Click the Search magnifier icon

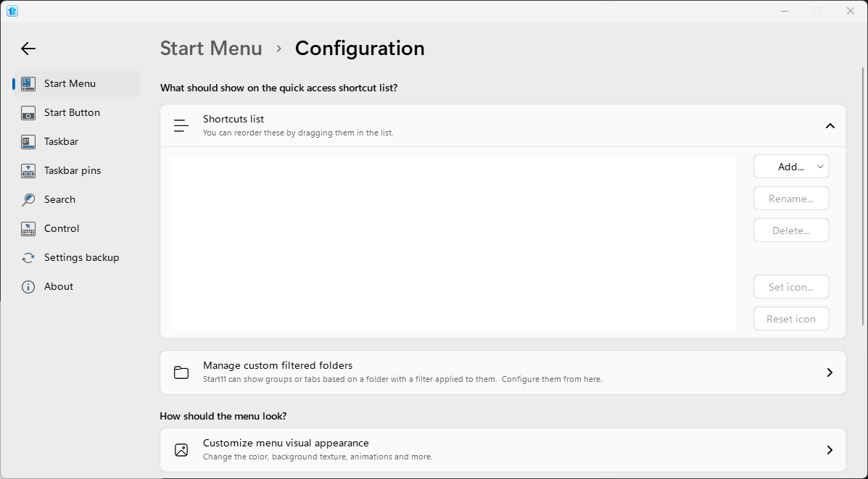[28, 200]
